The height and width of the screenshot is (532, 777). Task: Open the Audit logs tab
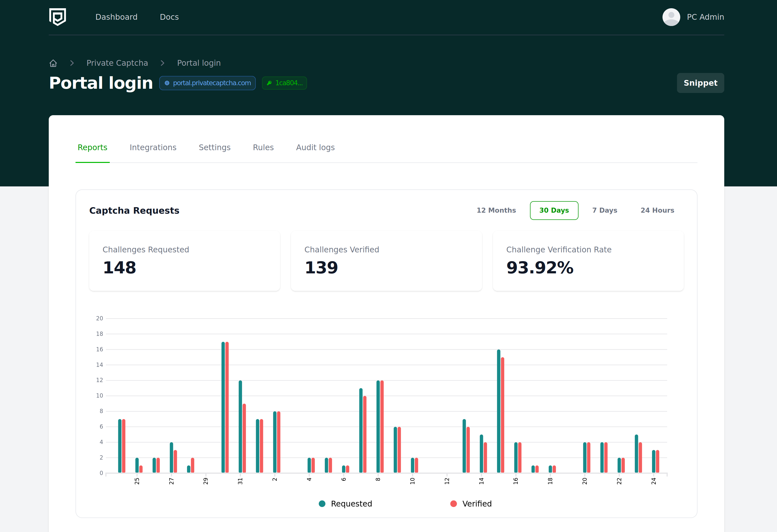[x=315, y=148]
